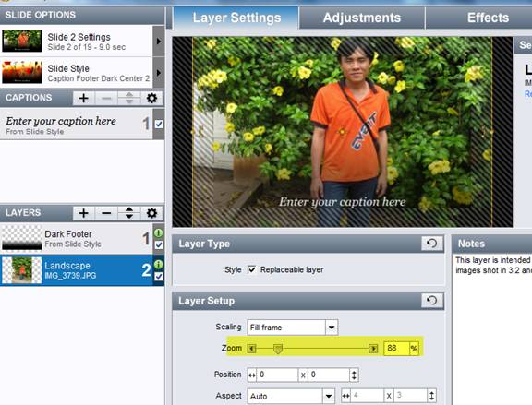Click vertical position arrows icon
Viewport: 532px width, 405px height.
pos(354,375)
